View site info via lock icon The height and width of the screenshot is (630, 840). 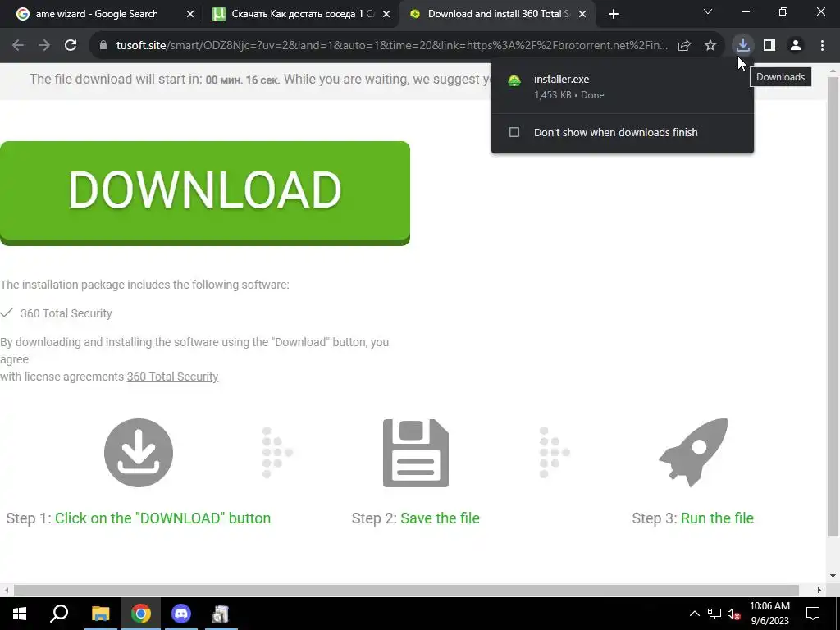[x=103, y=46]
